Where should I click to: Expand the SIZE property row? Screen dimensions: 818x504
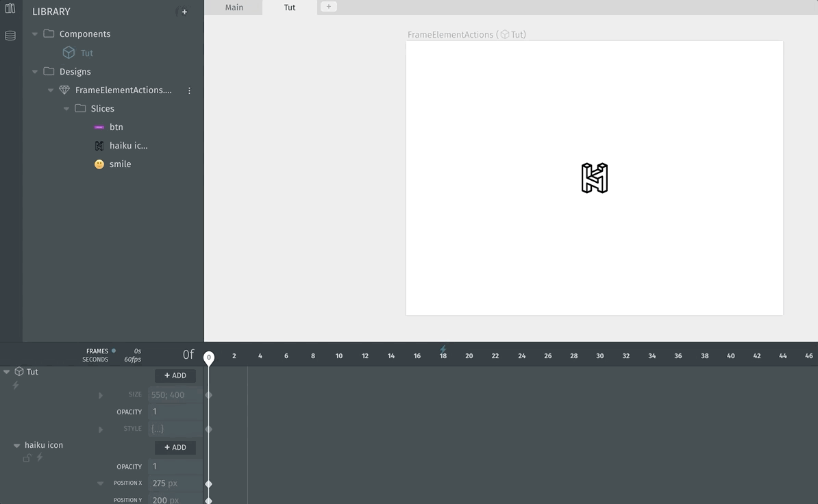pos(101,395)
